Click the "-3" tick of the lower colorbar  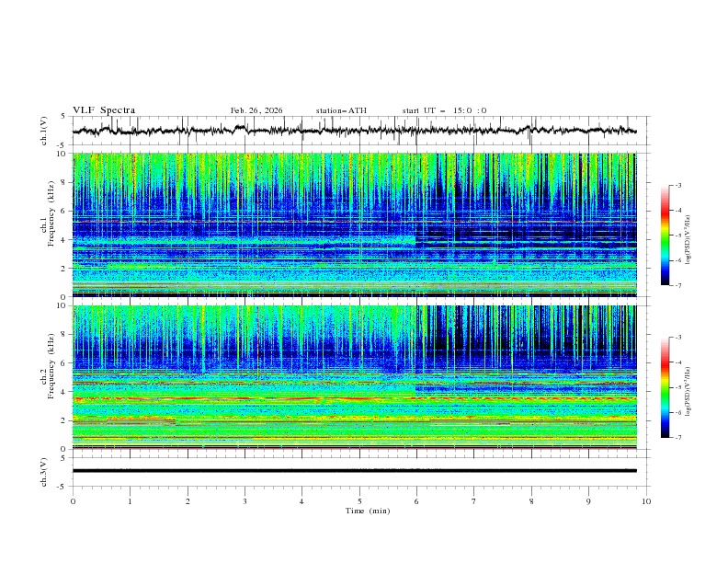(677, 338)
